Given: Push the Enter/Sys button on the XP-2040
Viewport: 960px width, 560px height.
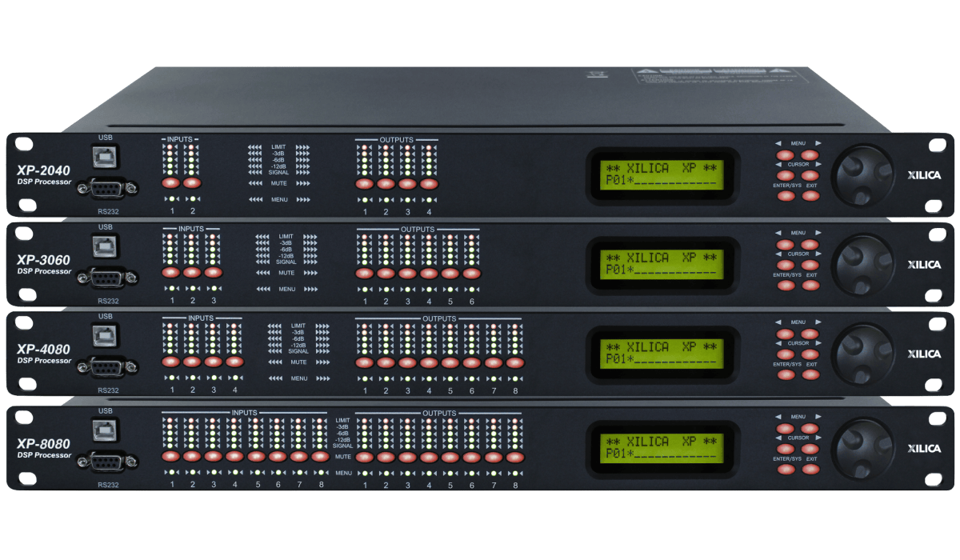Looking at the screenshot, I should [x=786, y=195].
